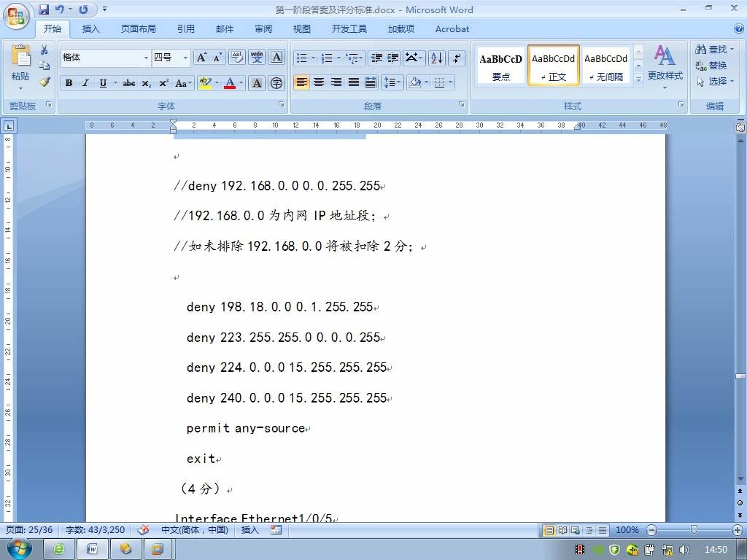Toggle underline formatting
Viewport: 747px width, 560px height.
coord(103,83)
